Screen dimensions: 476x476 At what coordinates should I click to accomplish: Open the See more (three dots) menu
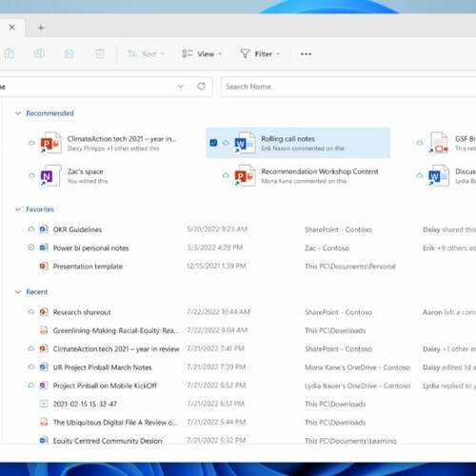306,54
